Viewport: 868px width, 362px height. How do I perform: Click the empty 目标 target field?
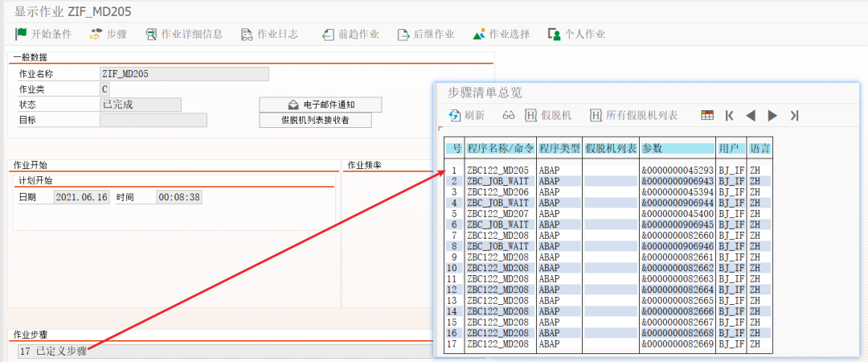pos(154,121)
